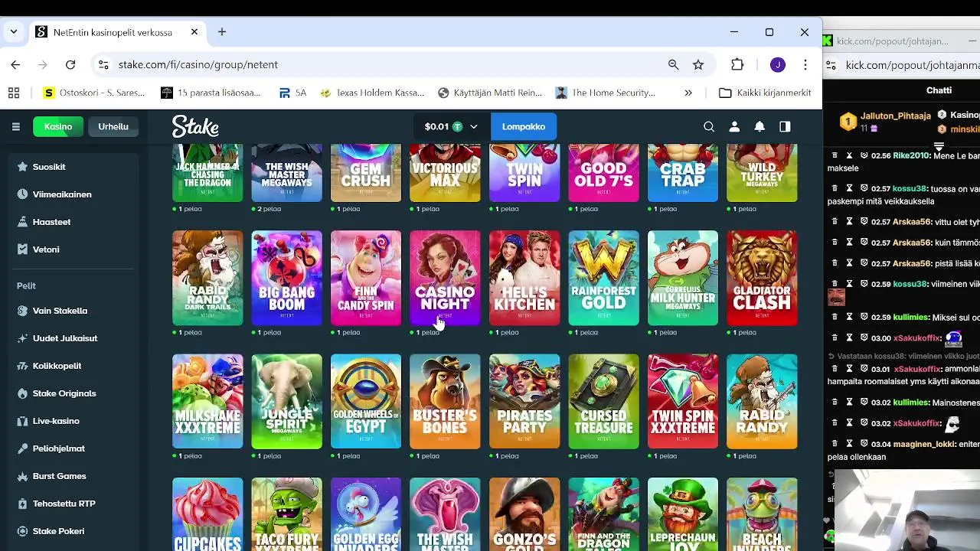Image resolution: width=980 pixels, height=551 pixels.
Task: Open Casino Night game thumbnail
Action: (x=445, y=278)
